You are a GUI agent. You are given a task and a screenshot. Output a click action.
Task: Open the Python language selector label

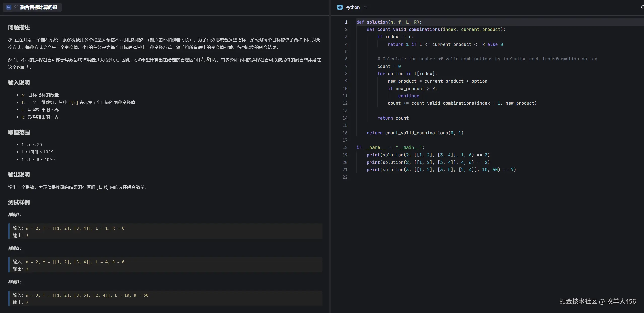pos(352,7)
